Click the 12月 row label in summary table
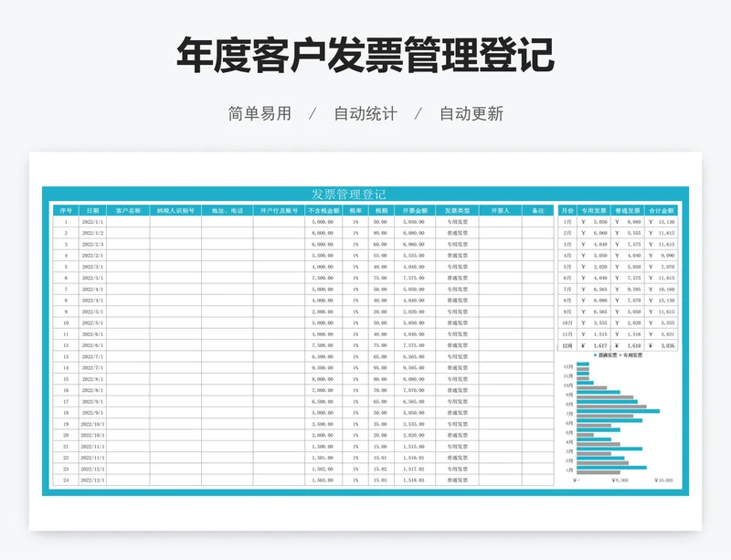 (x=567, y=345)
